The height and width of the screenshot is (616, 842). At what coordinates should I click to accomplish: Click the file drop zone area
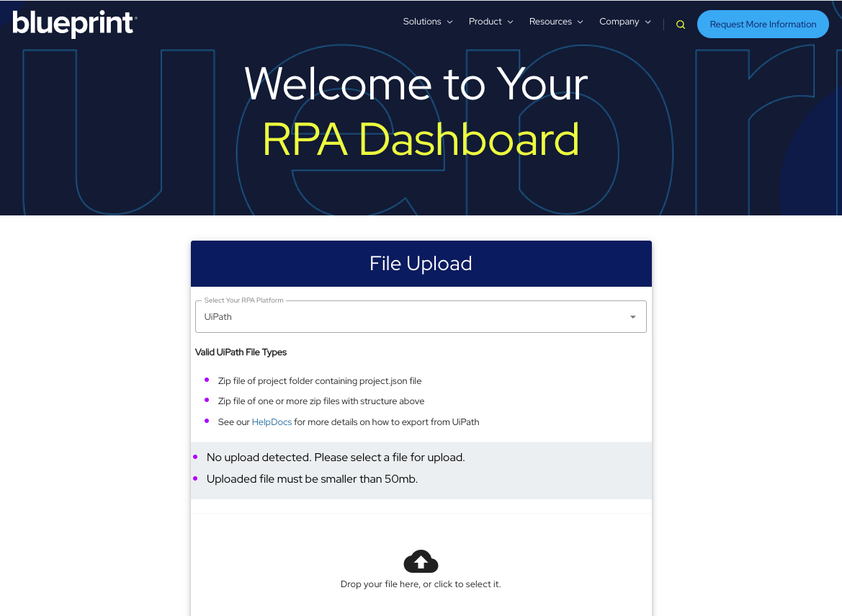pyautogui.click(x=421, y=569)
